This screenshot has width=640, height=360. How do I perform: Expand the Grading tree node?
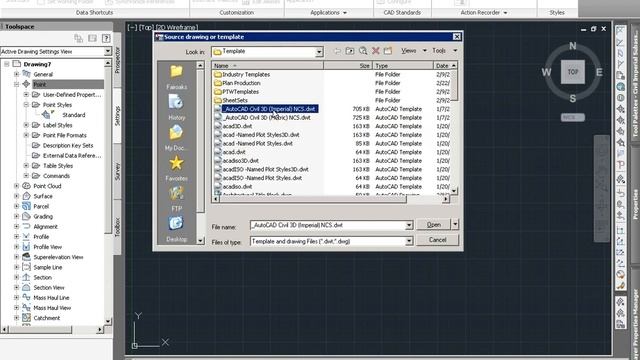(17, 216)
